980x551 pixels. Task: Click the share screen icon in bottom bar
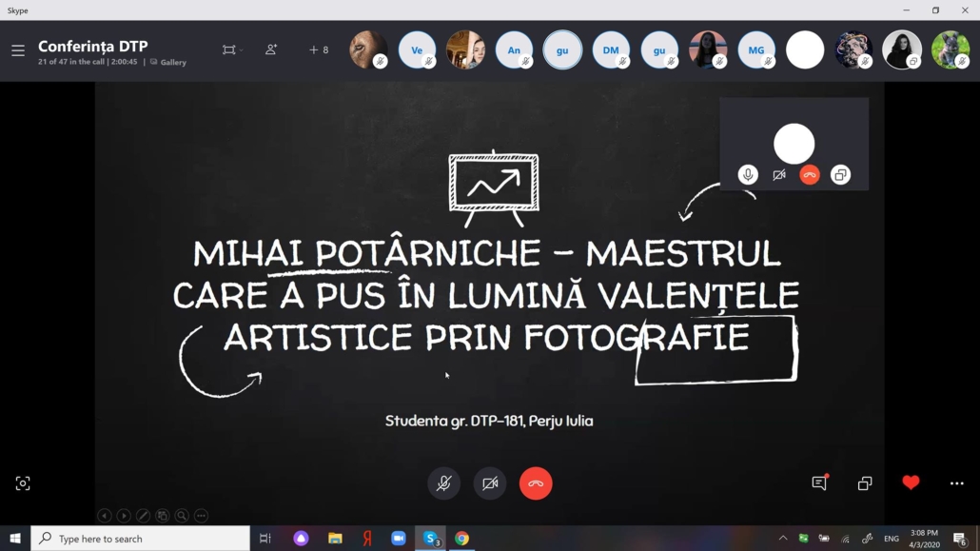[x=865, y=483]
